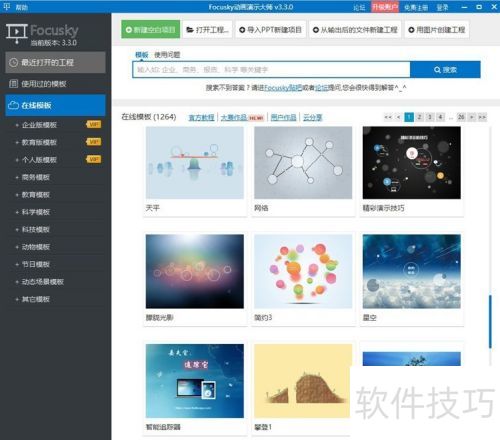Open the 帮助 help menu
This screenshot has width=500, height=440.
(22, 7)
